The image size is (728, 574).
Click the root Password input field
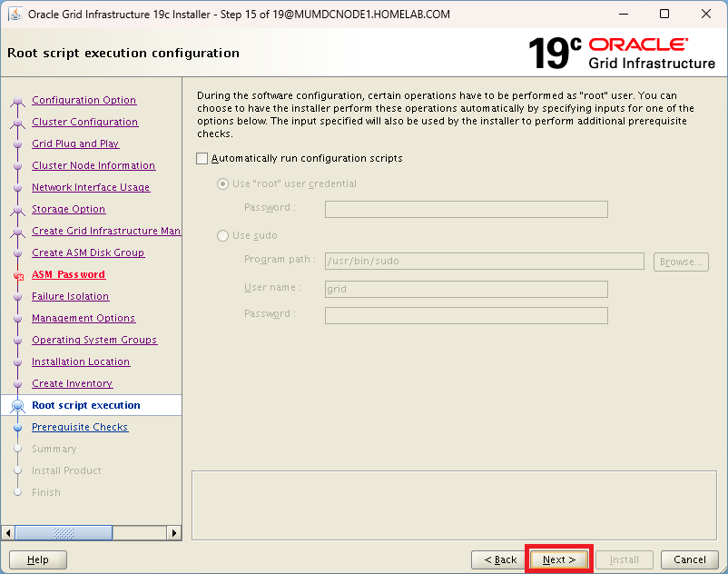(466, 210)
